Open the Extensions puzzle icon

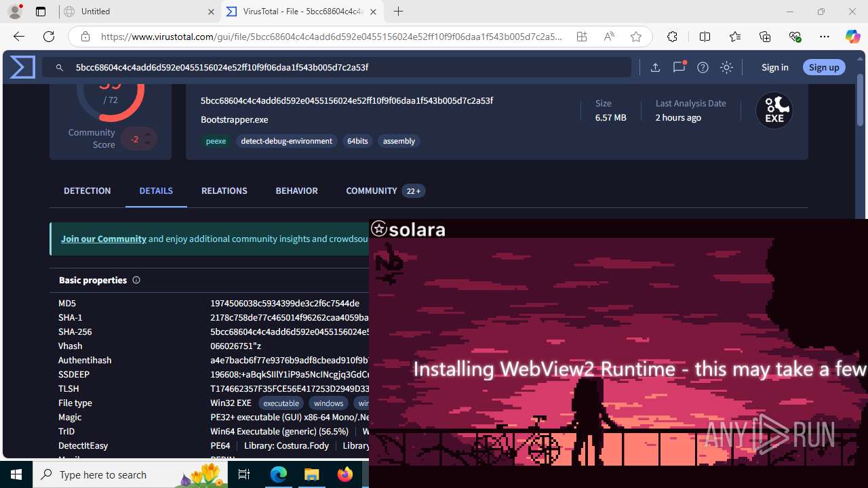672,37
